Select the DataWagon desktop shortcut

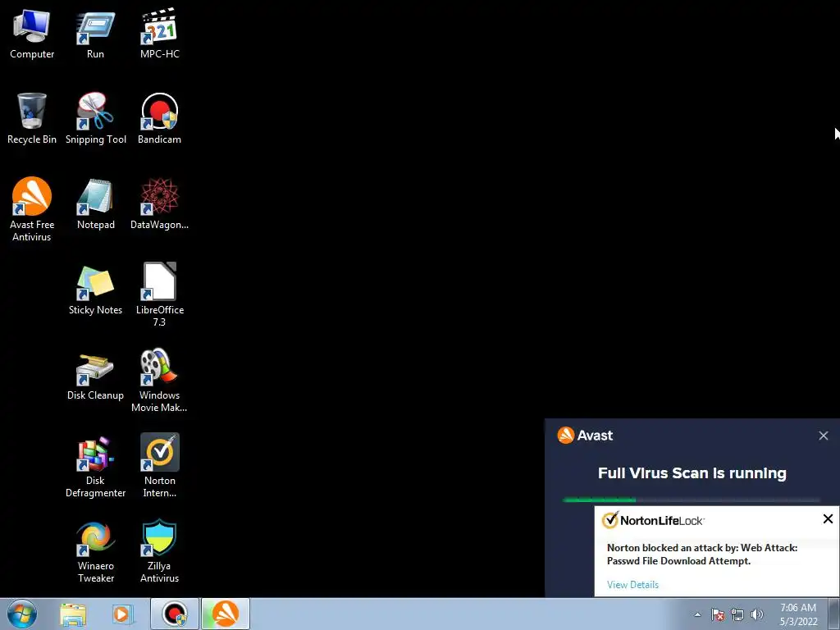pyautogui.click(x=159, y=203)
